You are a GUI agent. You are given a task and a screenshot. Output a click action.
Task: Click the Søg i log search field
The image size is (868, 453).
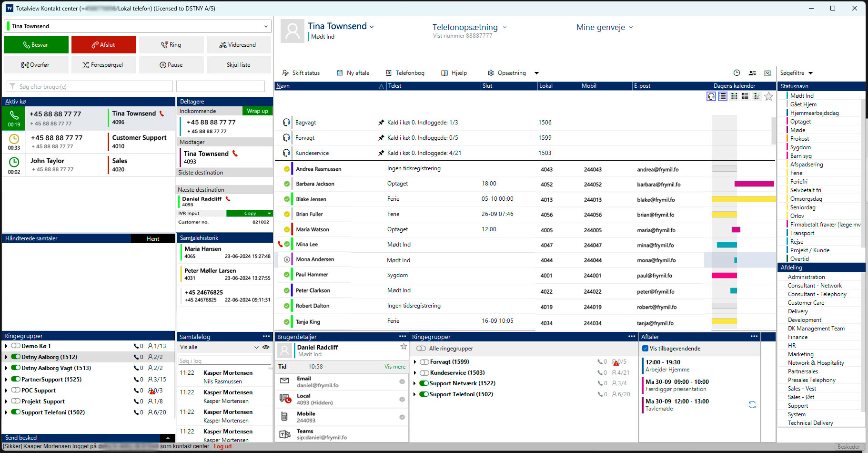point(224,361)
